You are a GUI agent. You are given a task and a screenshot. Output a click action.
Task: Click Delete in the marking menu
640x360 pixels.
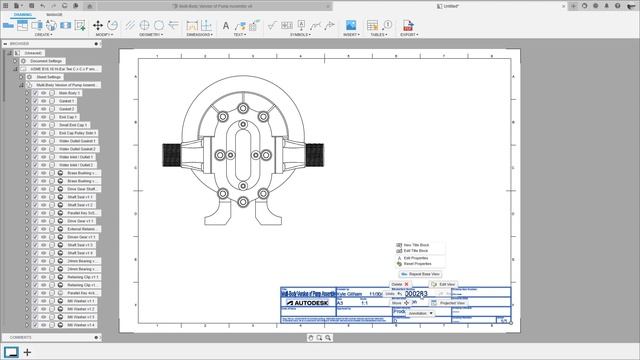(400, 284)
